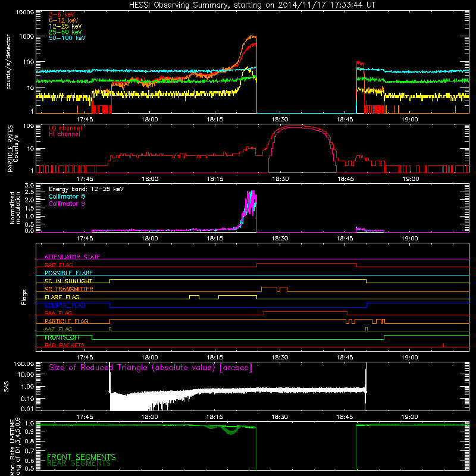
Task: Select the yellow 12-25 keV legend label
Action: tap(65, 26)
